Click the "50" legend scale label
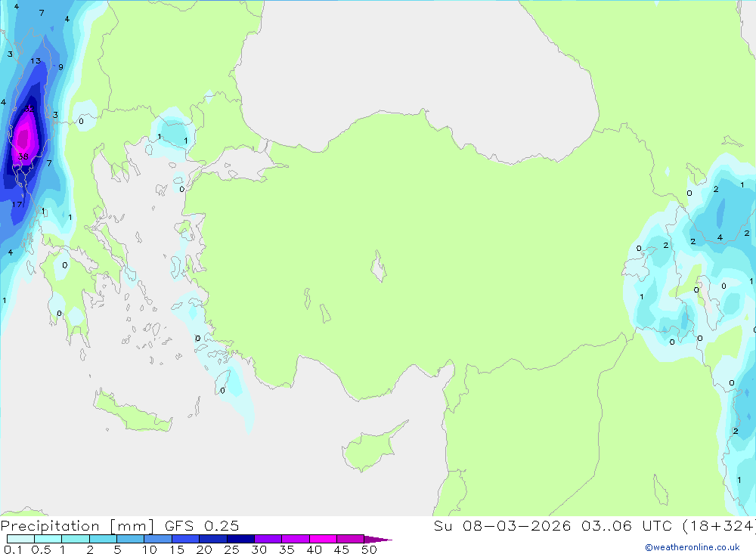Image resolution: width=756 pixels, height=554 pixels. (x=369, y=549)
